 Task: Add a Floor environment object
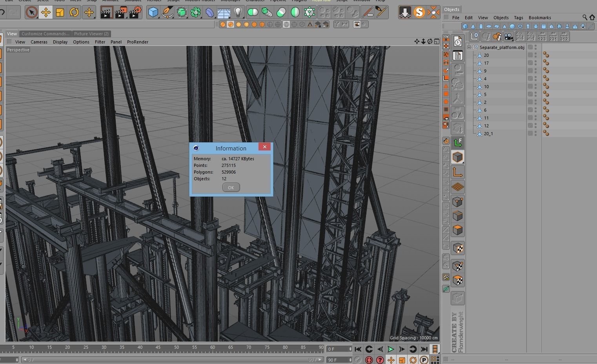pyautogui.click(x=224, y=13)
